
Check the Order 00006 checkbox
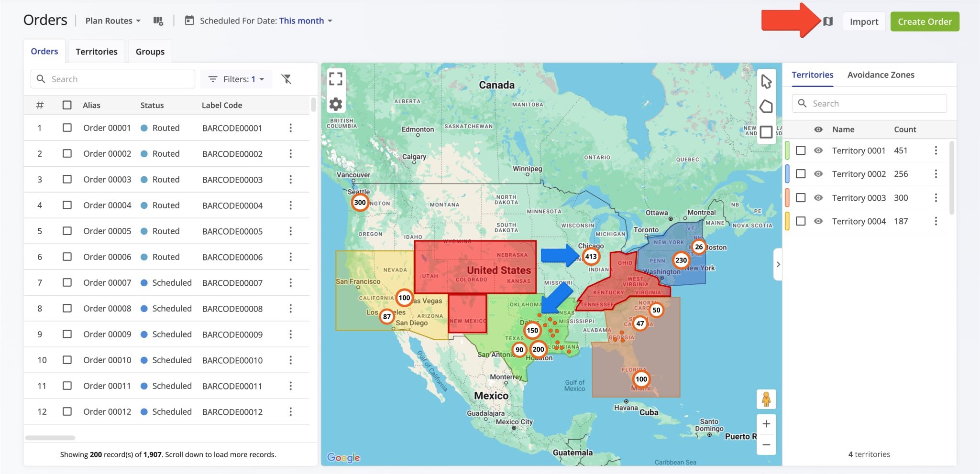[x=67, y=257]
